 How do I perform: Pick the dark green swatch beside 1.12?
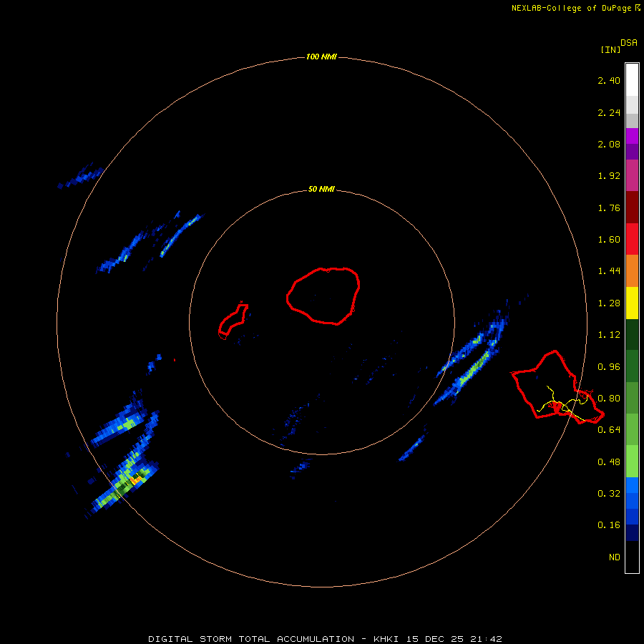(632, 334)
